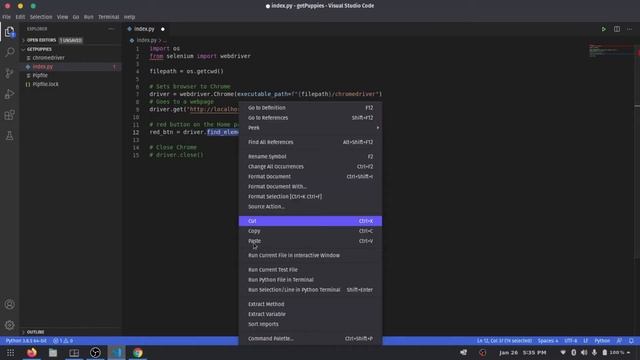Click the errors and warnings status indicator
The image size is (640, 360).
(62, 341)
